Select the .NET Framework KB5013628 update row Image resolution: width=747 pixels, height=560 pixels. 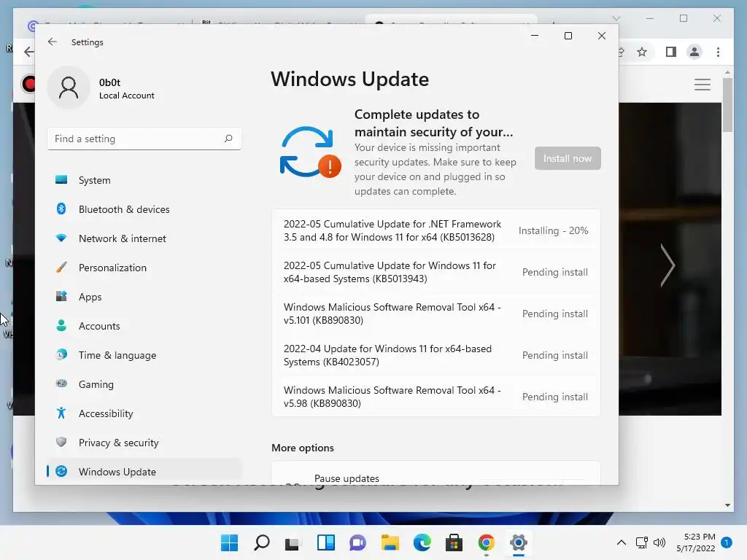436,230
